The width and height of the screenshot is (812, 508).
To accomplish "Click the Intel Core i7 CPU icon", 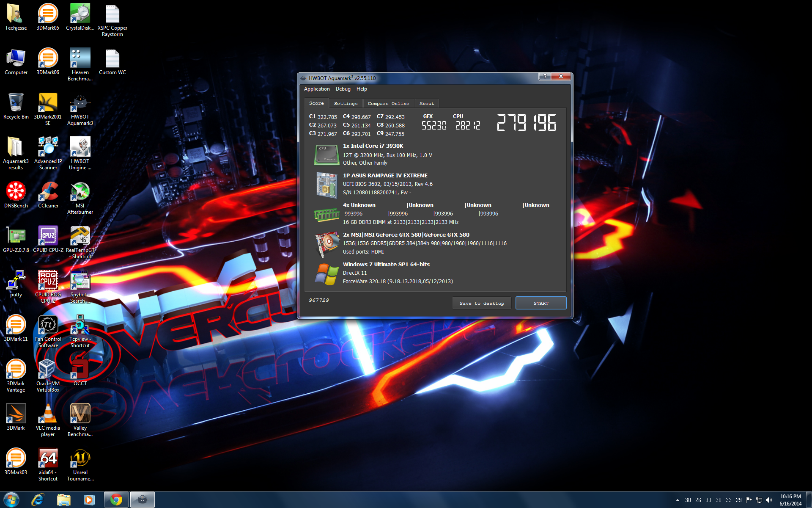I will (x=326, y=155).
